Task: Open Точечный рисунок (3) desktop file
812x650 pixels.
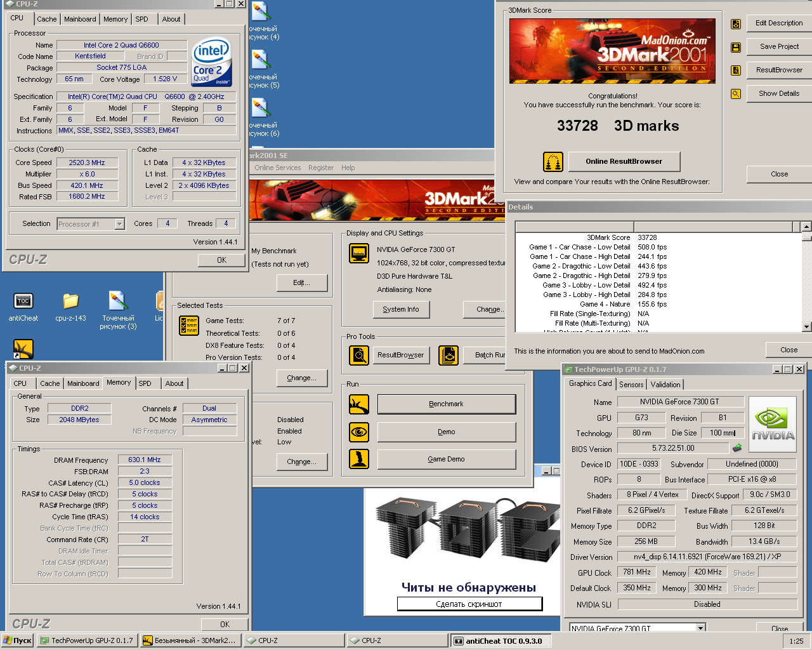Action: [x=118, y=310]
